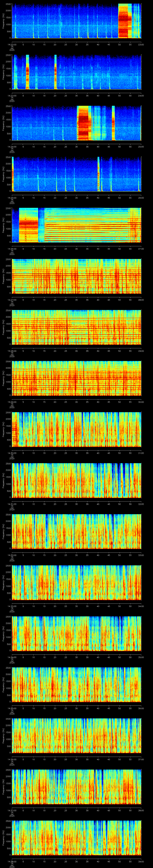Click the 14:26:00 start time label
The width and height of the screenshot is (153, 868).
12,249
